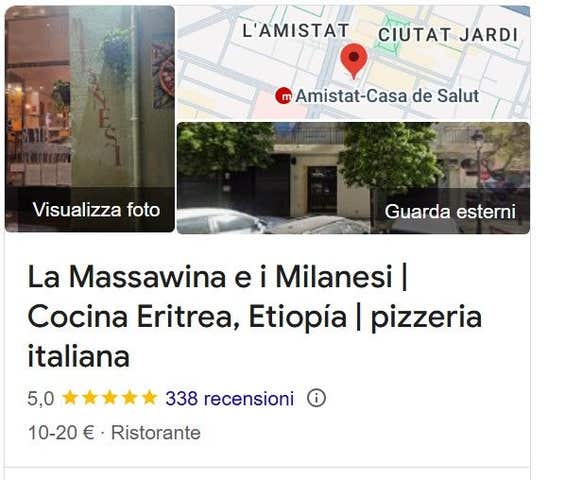Image resolution: width=565 pixels, height=480 pixels.
Task: Click the red location pin on map
Action: point(354,61)
